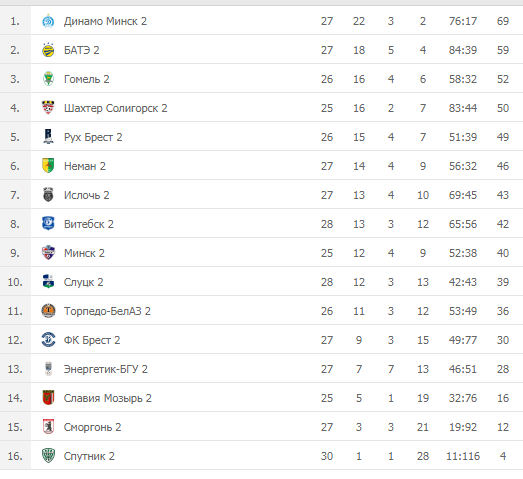Select the ФК Брест 2 team name
Image resolution: width=523 pixels, height=479 pixels.
click(92, 340)
